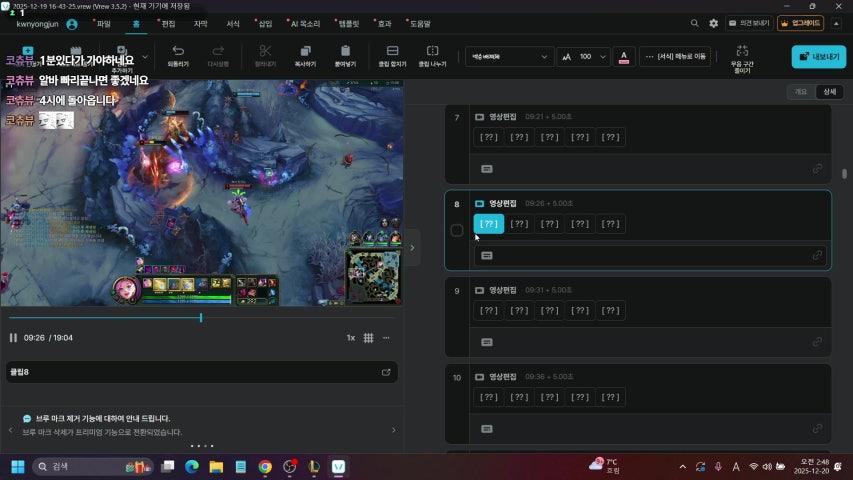Screen dimensions: 853x480
Task: Click the silence reduction (무음 구간 줄이기) icon
Action: 742,51
